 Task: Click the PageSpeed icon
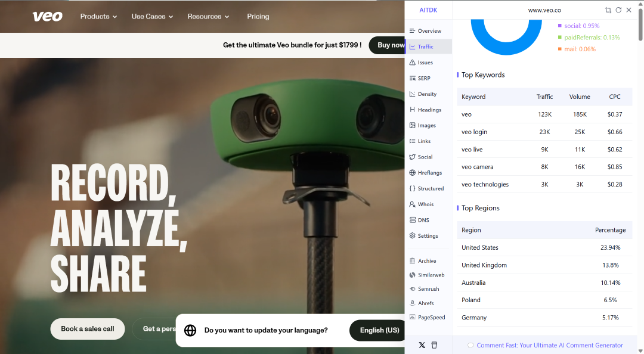413,317
